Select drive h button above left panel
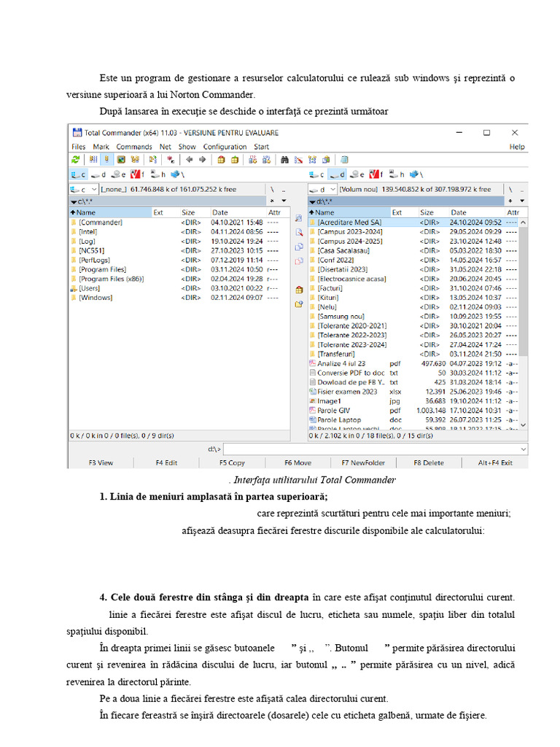This screenshot has height=747, width=560. (x=158, y=175)
